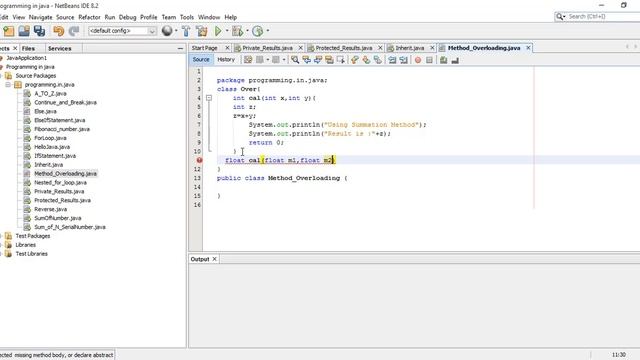The width and height of the screenshot is (640, 360).
Task: Click the globe browser icon in toolbar
Action: click(x=167, y=31)
